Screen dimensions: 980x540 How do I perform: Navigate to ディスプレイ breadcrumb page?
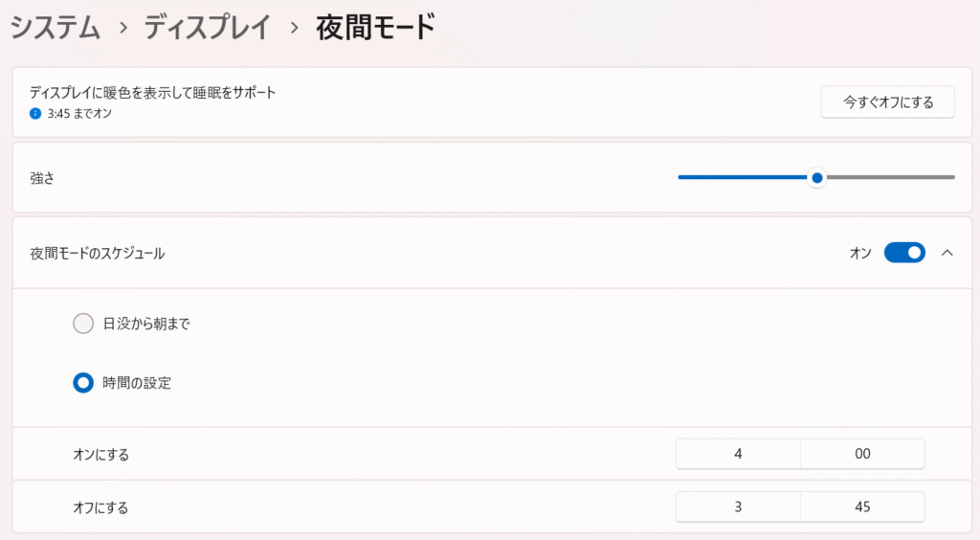[208, 28]
